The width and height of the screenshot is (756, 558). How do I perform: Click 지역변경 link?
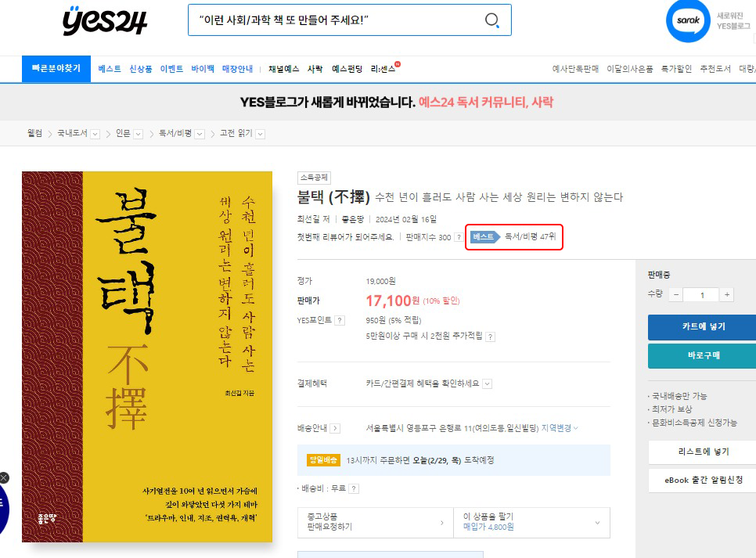560,428
